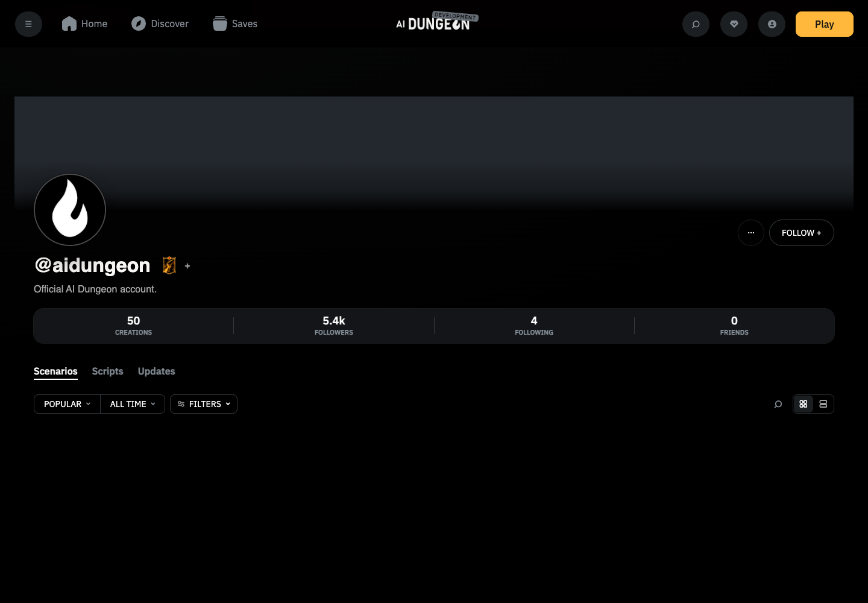Switch to the Scripts tab
Image resolution: width=868 pixels, height=603 pixels.
[107, 371]
